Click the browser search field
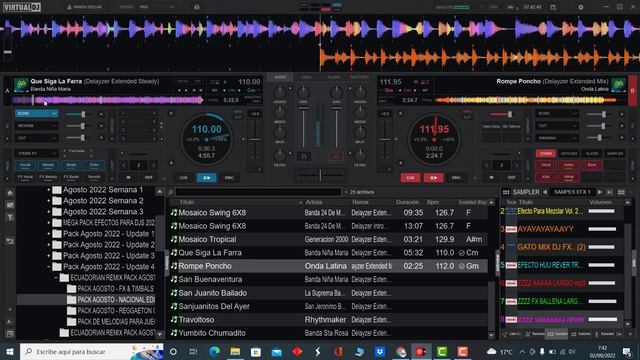 tap(258, 192)
